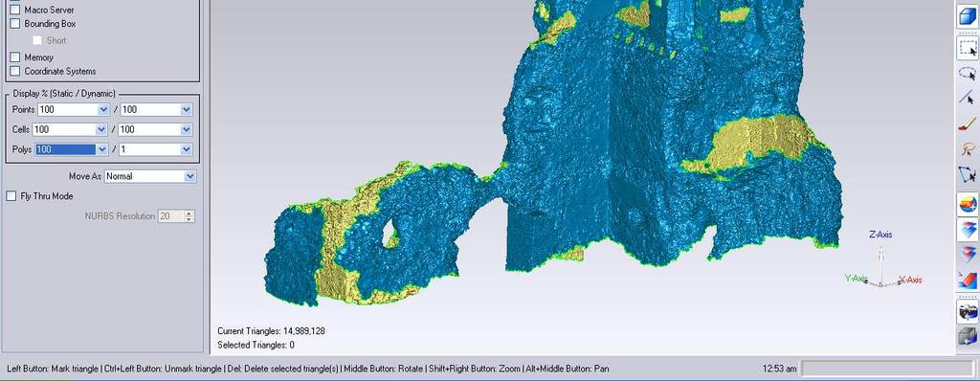Toggle the Bounding Box checkbox
Image resolution: width=980 pixels, height=381 pixels.
pyautogui.click(x=15, y=24)
